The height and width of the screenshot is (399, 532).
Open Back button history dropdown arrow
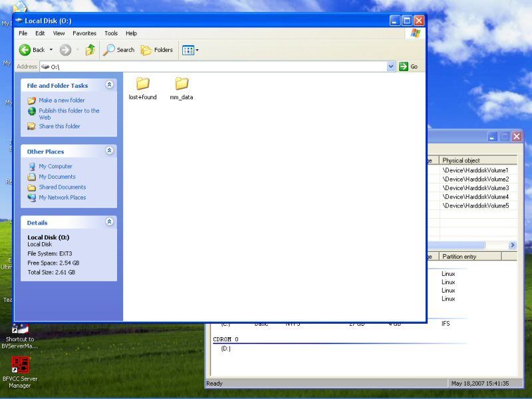[x=51, y=50]
